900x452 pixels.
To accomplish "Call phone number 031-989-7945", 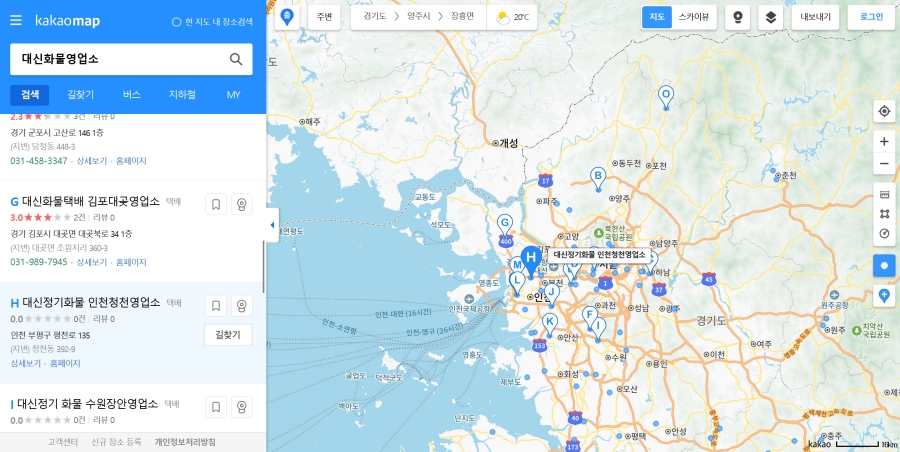I will coord(39,262).
